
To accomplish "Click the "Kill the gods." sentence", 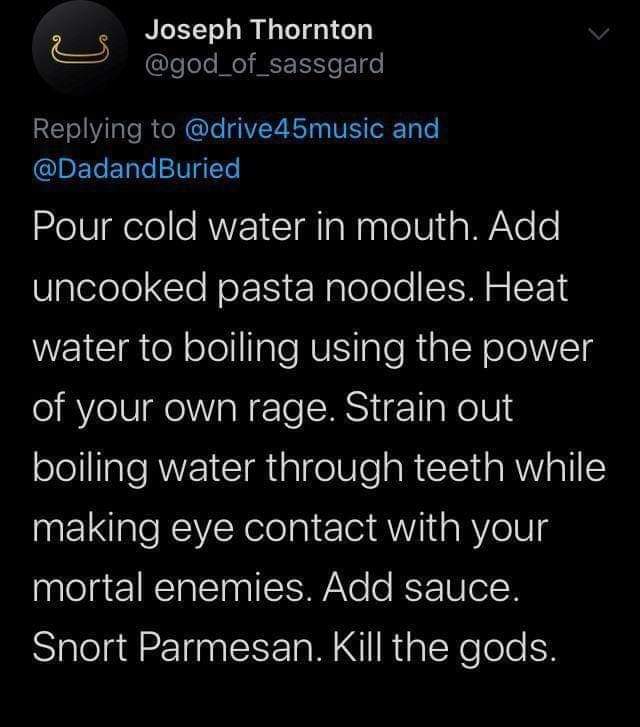I will (442, 648).
